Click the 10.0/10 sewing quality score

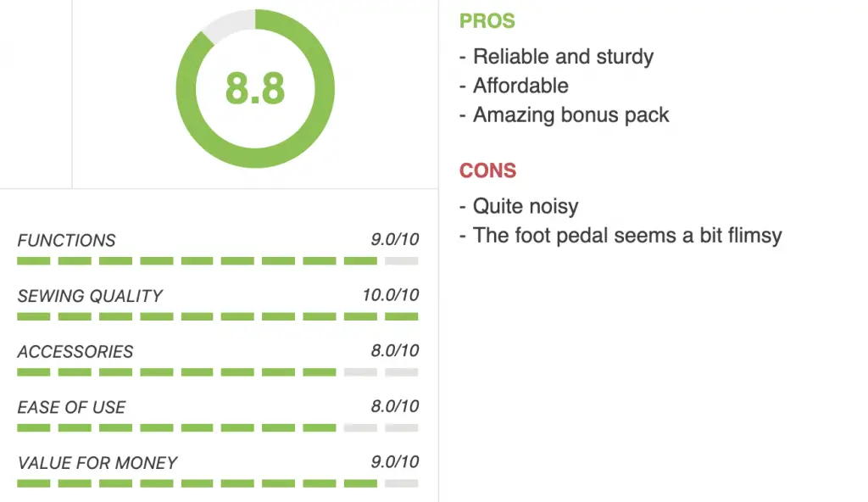pos(390,295)
